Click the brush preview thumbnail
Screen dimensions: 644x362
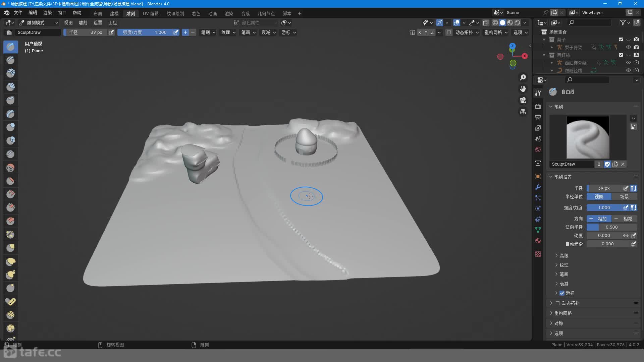click(588, 137)
